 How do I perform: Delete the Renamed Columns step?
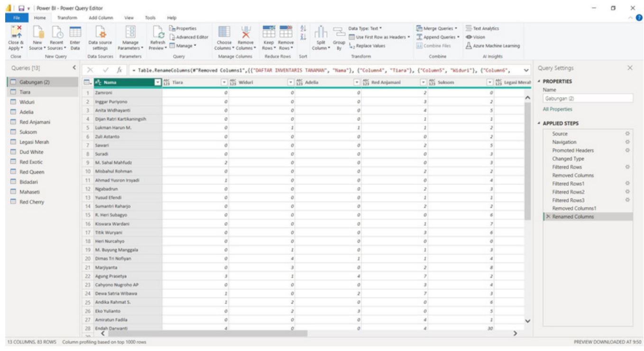548,217
